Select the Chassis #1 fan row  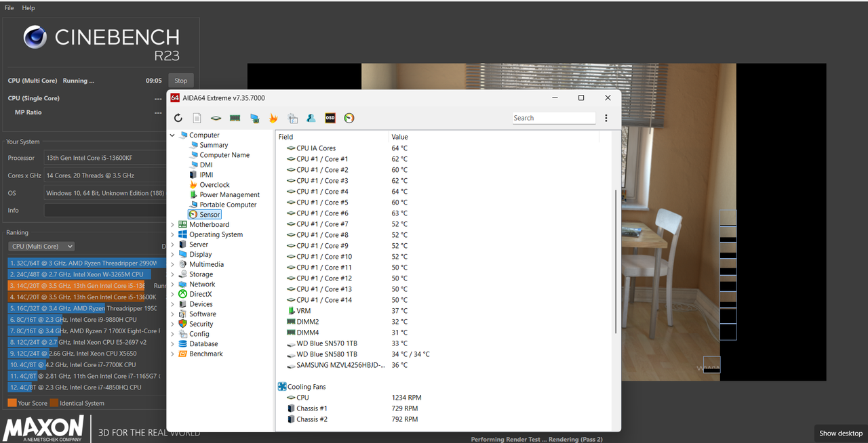coord(437,408)
